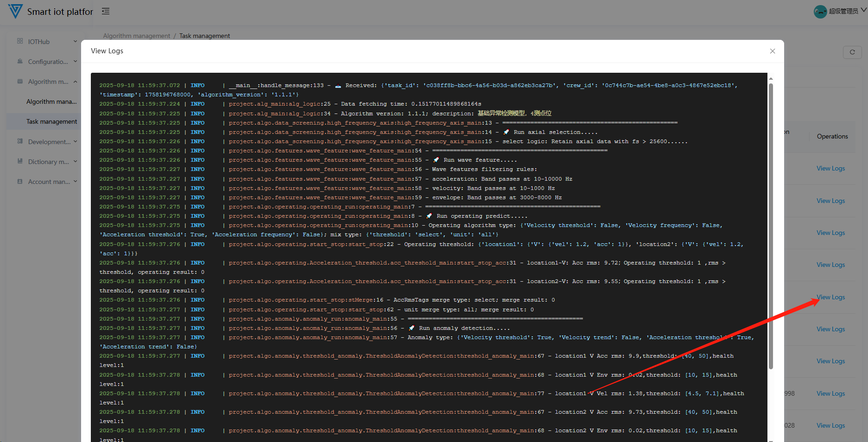Click the Operations column header
The width and height of the screenshot is (868, 442).
[832, 136]
